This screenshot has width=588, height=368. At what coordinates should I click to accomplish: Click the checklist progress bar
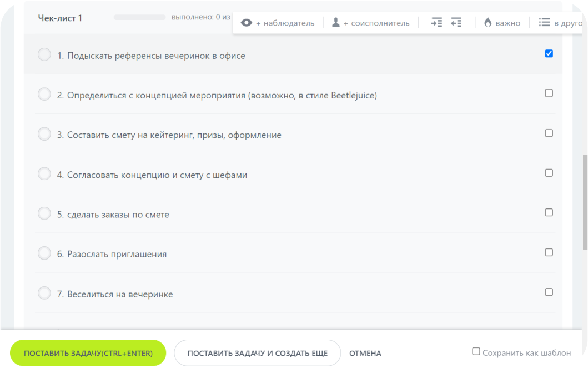pos(139,18)
